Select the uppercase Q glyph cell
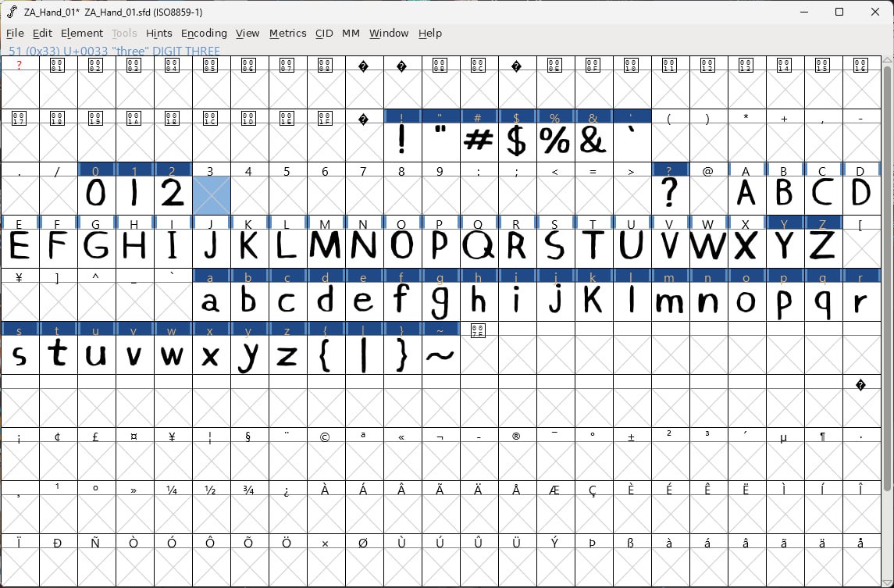The image size is (894, 588). (x=478, y=246)
